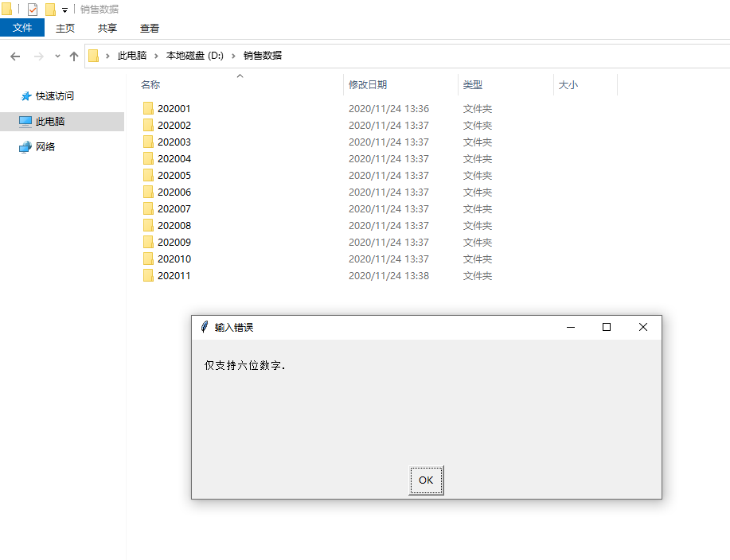This screenshot has height=560, width=730.
Task: Select the 202009 folder icon
Action: coord(148,243)
